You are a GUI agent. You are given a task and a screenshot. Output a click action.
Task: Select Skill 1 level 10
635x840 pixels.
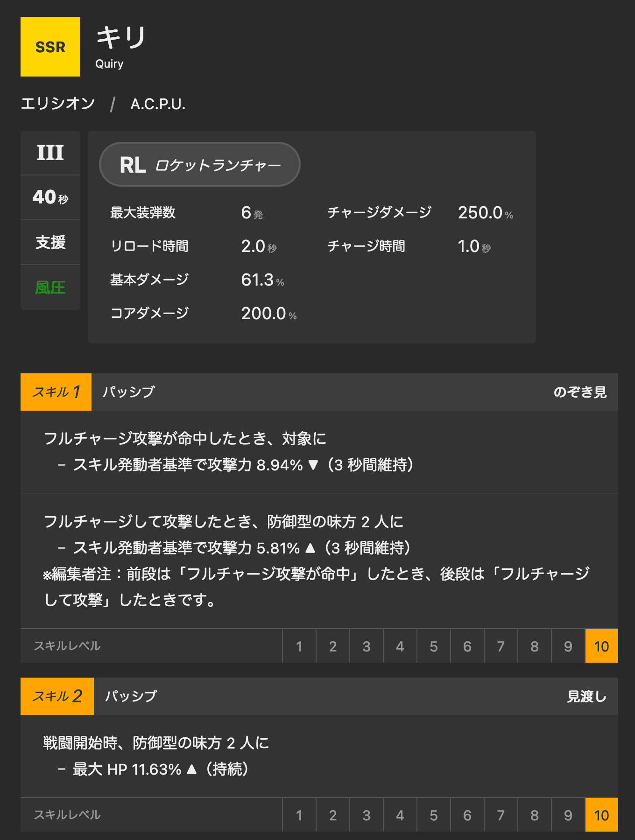tap(601, 646)
